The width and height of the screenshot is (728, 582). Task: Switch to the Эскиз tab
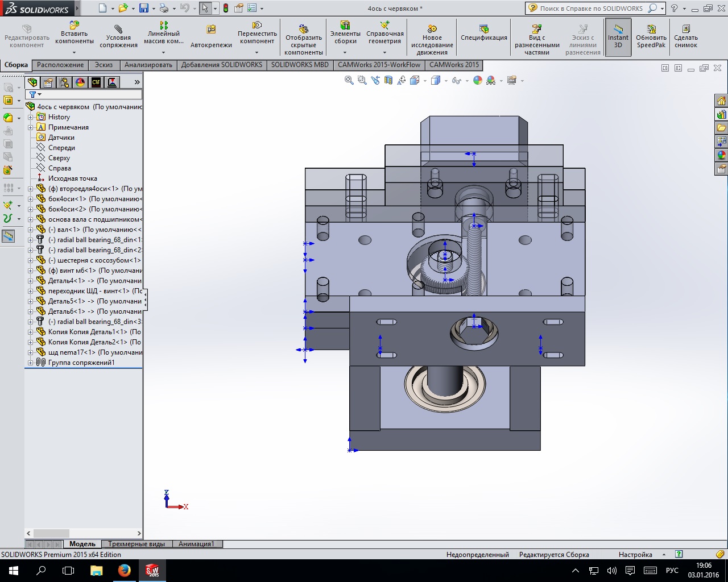[104, 65]
